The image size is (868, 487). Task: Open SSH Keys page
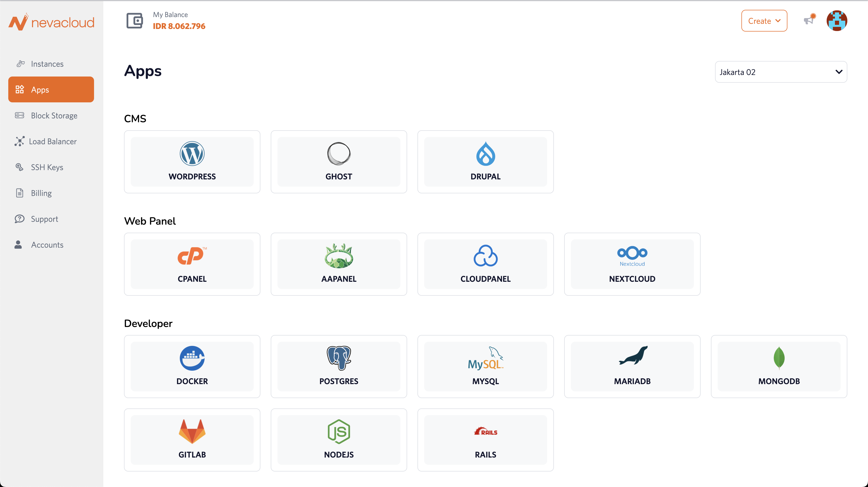51,167
